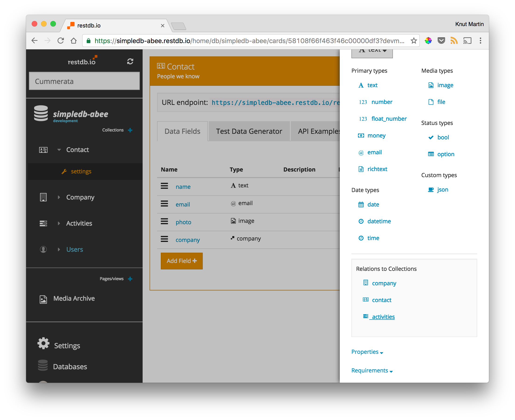This screenshot has width=515, height=420.
Task: Select activities relation to collection
Action: 383,317
